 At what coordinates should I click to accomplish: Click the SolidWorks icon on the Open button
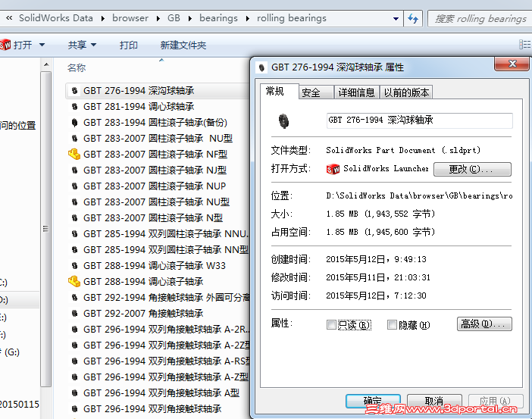pos(5,45)
